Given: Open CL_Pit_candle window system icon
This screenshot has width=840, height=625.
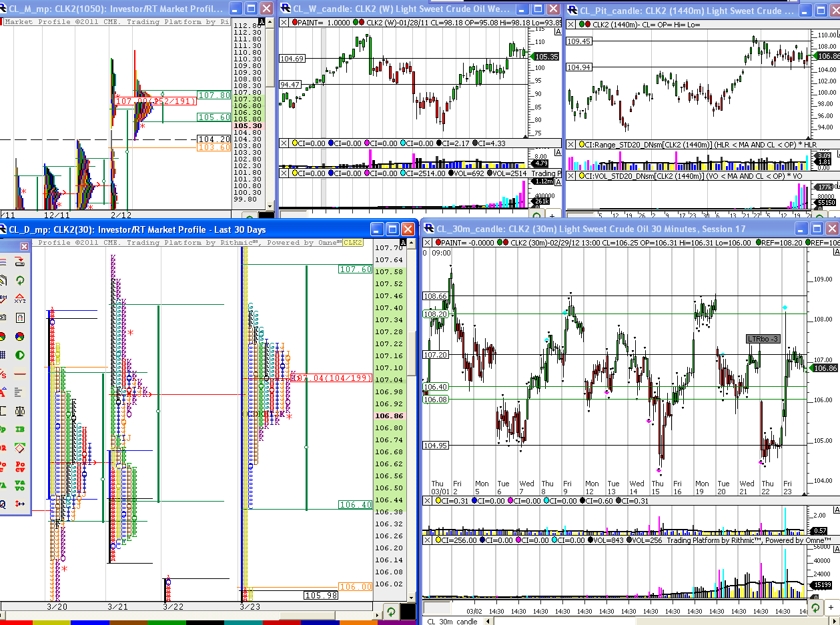Looking at the screenshot, I should (572, 11).
